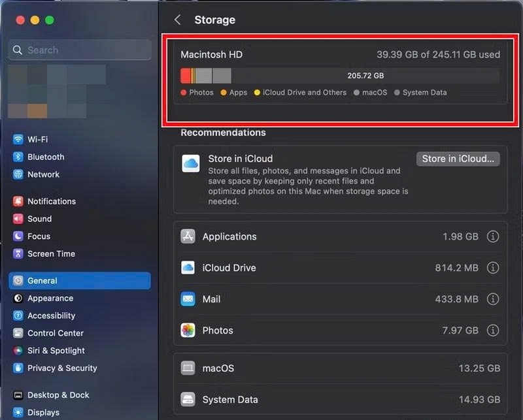This screenshot has height=420, width=523.
Task: Click the Apps legend orange dot
Action: coord(224,93)
